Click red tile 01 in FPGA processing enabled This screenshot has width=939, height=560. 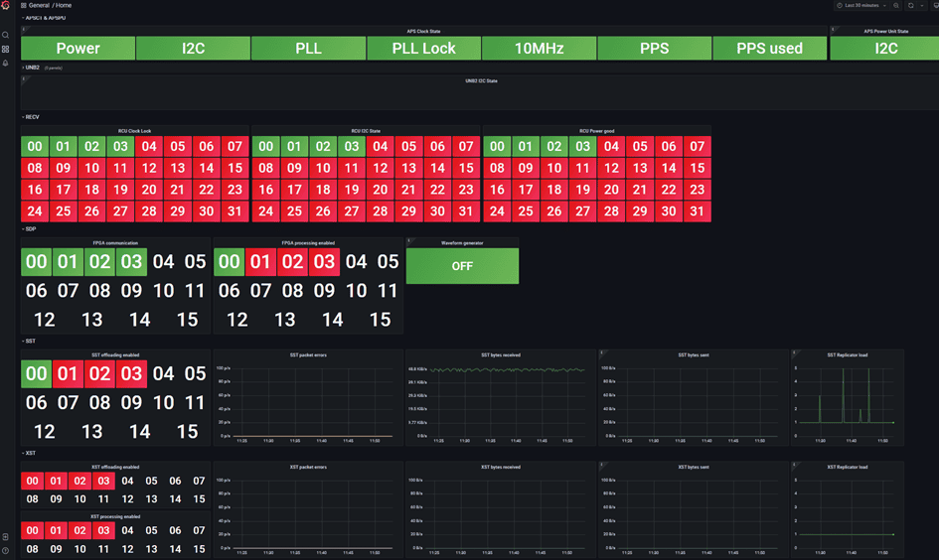(260, 262)
